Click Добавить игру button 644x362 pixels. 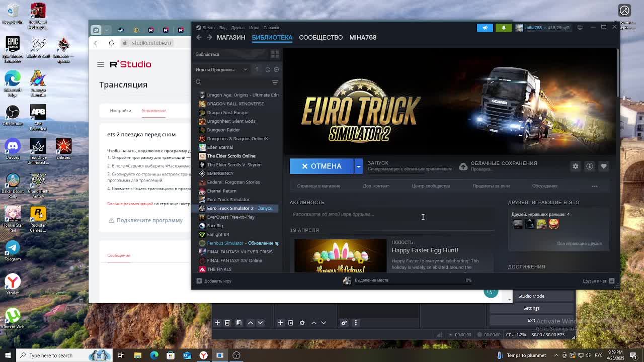pyautogui.click(x=214, y=281)
